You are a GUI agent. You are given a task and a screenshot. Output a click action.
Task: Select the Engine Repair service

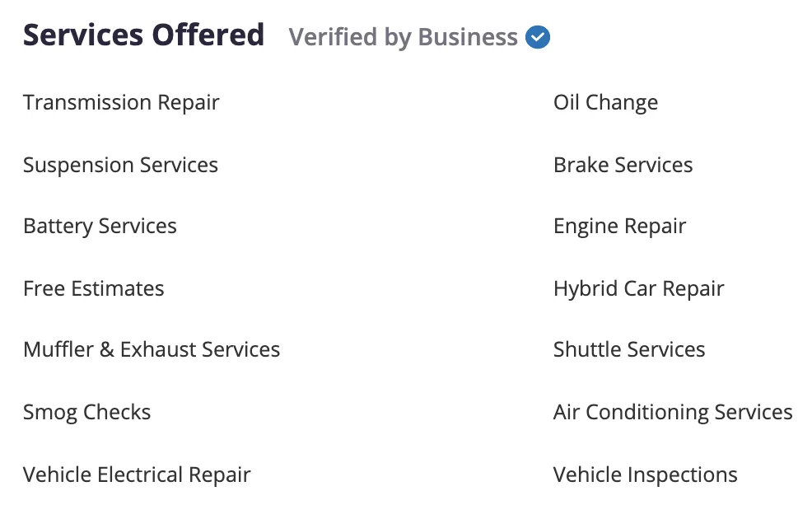coord(619,227)
